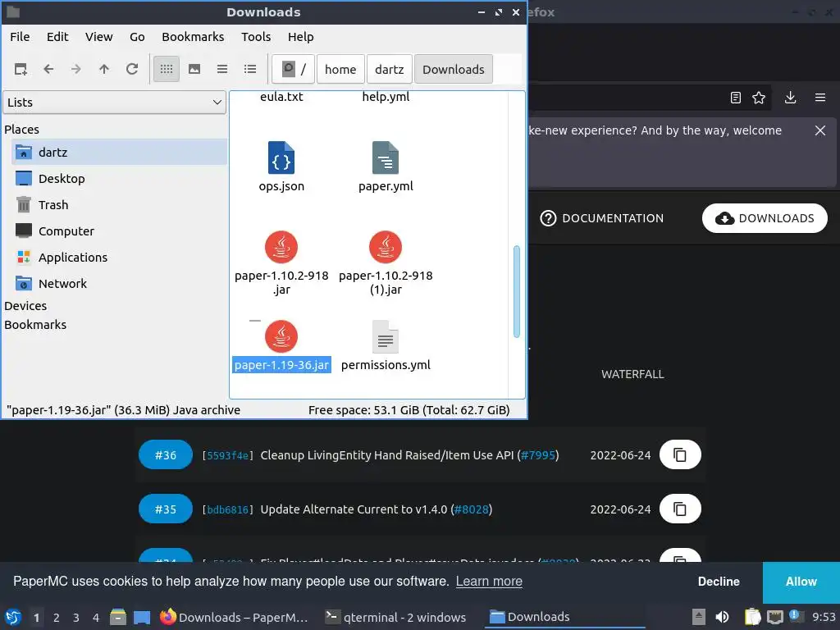The image size is (840, 630).
Task: Click the file list vertical scrollbar
Action: [x=517, y=291]
